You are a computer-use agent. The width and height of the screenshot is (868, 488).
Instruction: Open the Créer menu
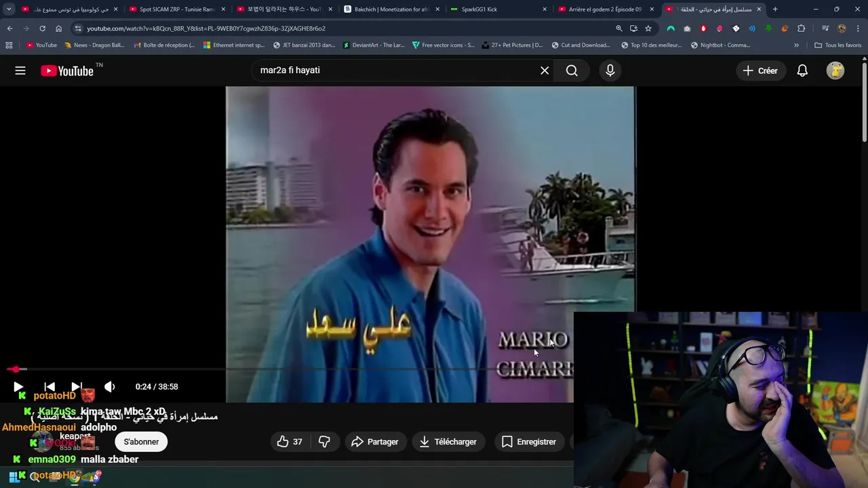(760, 70)
